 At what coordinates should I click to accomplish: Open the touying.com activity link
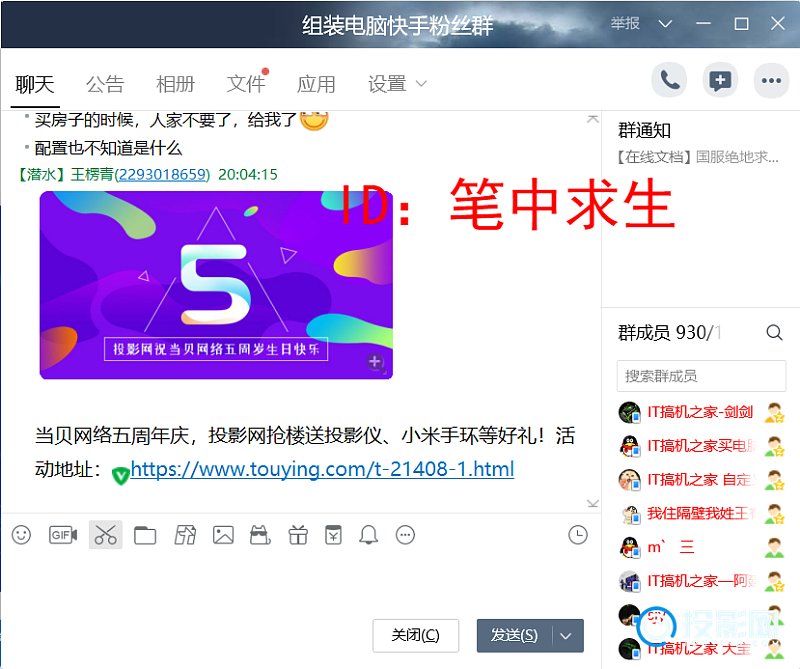322,468
